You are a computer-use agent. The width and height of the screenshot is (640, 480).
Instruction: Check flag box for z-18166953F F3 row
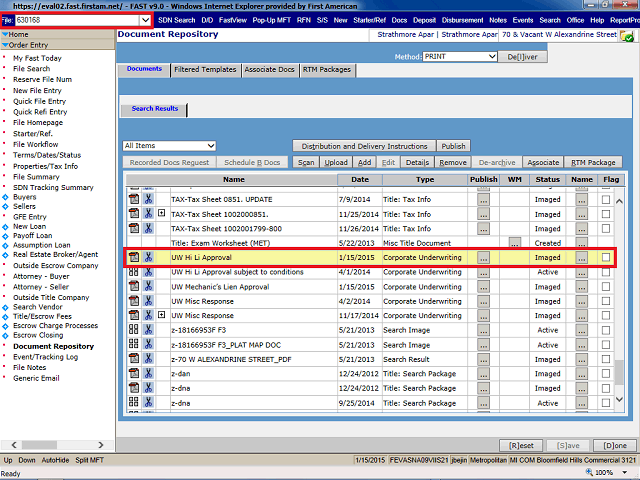606,330
